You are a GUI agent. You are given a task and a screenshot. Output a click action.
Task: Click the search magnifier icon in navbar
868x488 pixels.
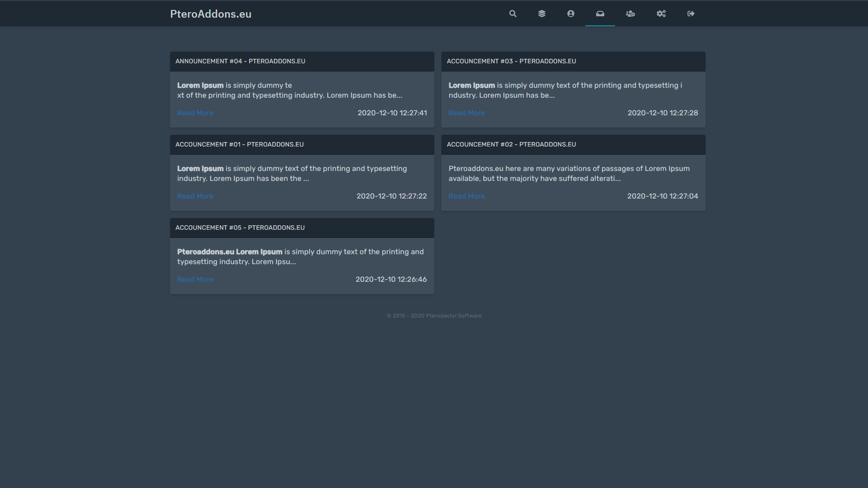512,14
